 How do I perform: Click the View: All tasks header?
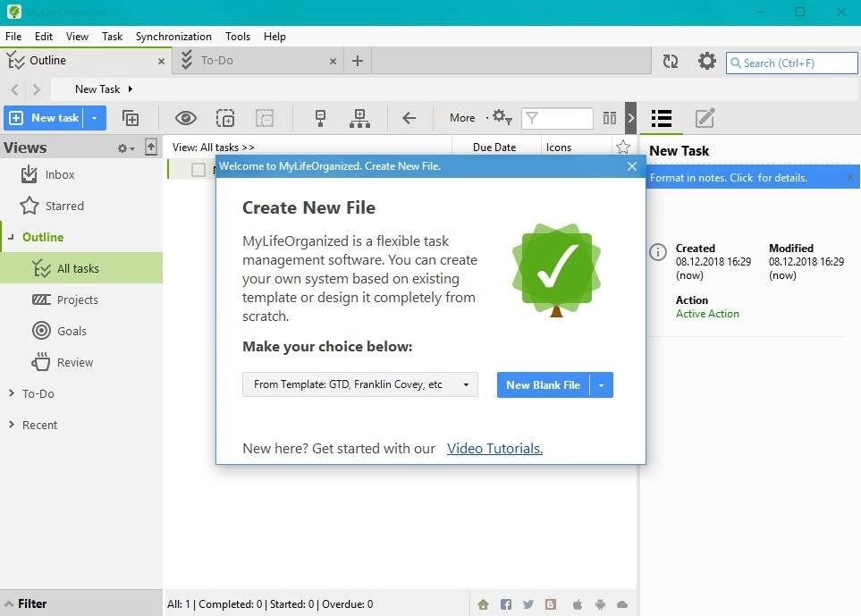[x=213, y=148]
